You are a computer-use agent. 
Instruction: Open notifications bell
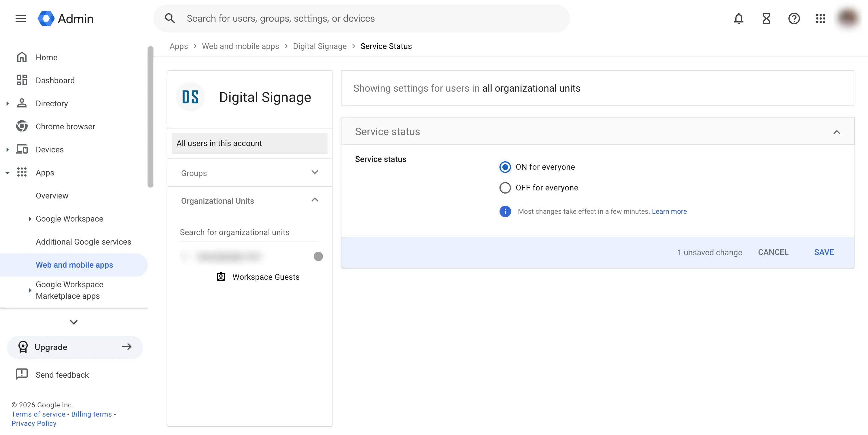[x=739, y=18]
